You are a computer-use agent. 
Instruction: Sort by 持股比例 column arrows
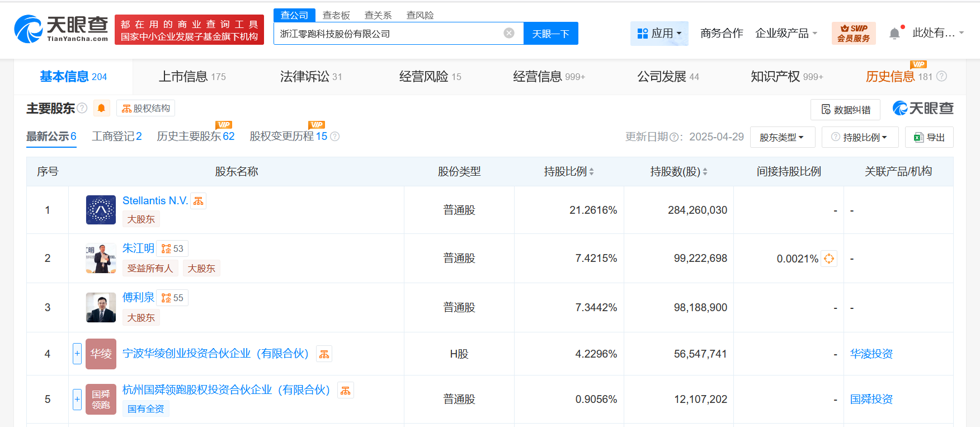point(591,172)
